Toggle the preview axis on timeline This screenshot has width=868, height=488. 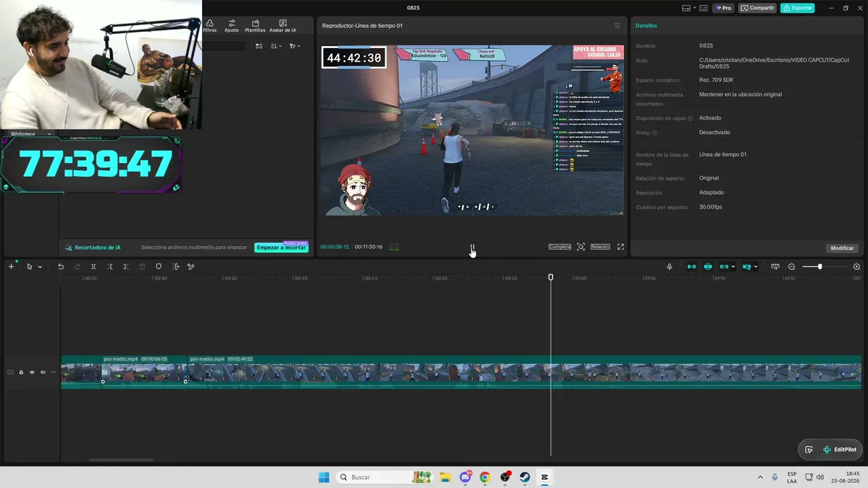[x=747, y=267]
